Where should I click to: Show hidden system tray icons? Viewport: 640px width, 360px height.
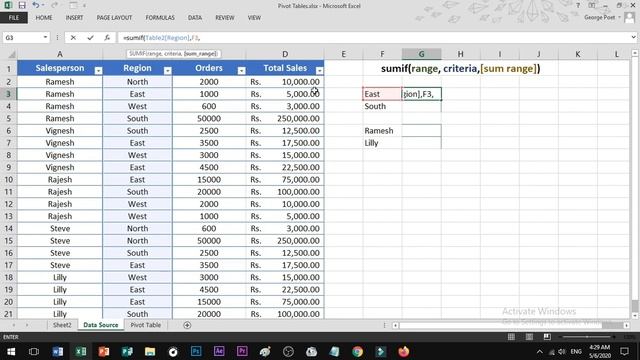pos(540,351)
